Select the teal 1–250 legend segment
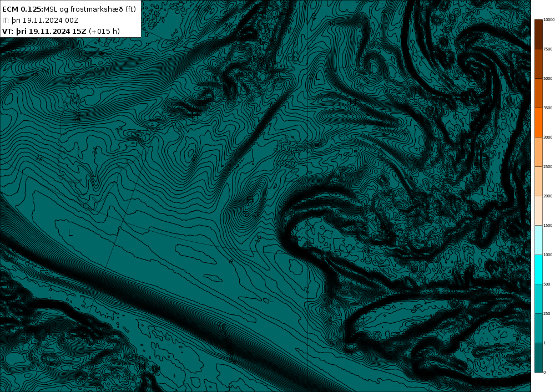Image resolution: width=555 pixels, height=392 pixels. (538, 328)
